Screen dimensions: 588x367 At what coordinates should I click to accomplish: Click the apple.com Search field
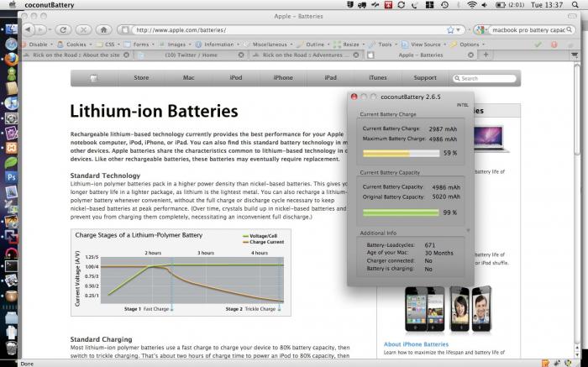[x=485, y=78]
